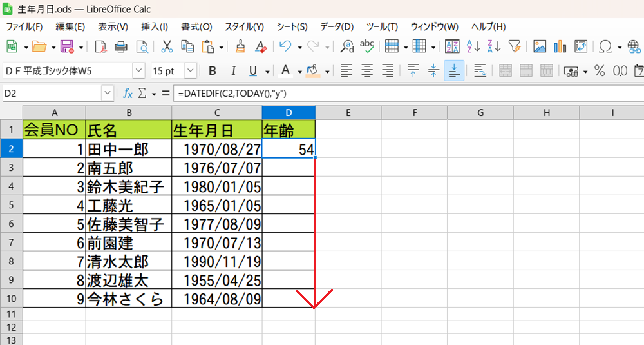Open the 挿入(I) menu

[155, 26]
